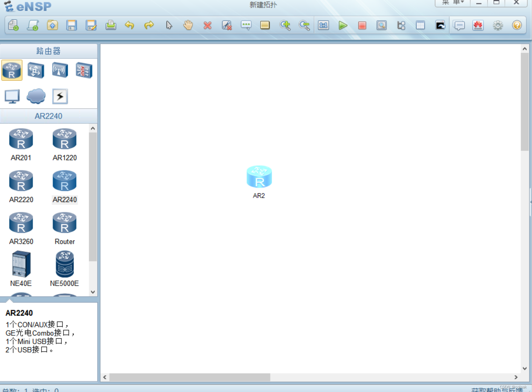The image size is (532, 392).
Task: Select the AR2240 router model
Action: (65, 186)
